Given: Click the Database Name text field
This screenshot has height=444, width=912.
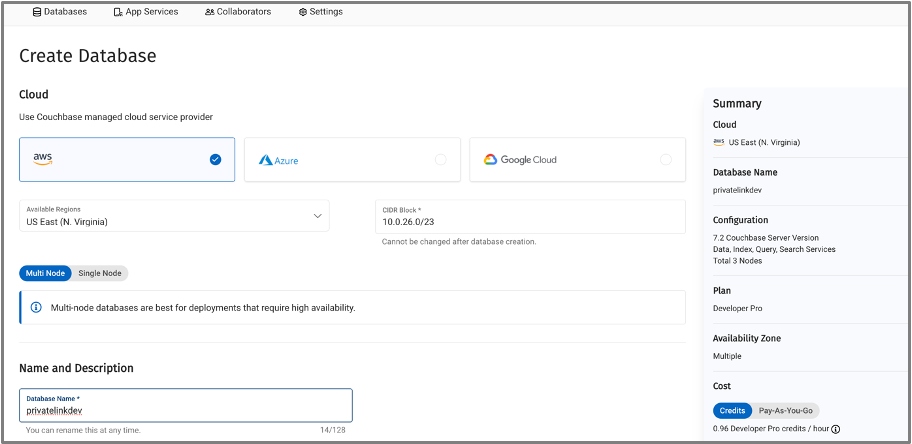Looking at the screenshot, I should [186, 405].
